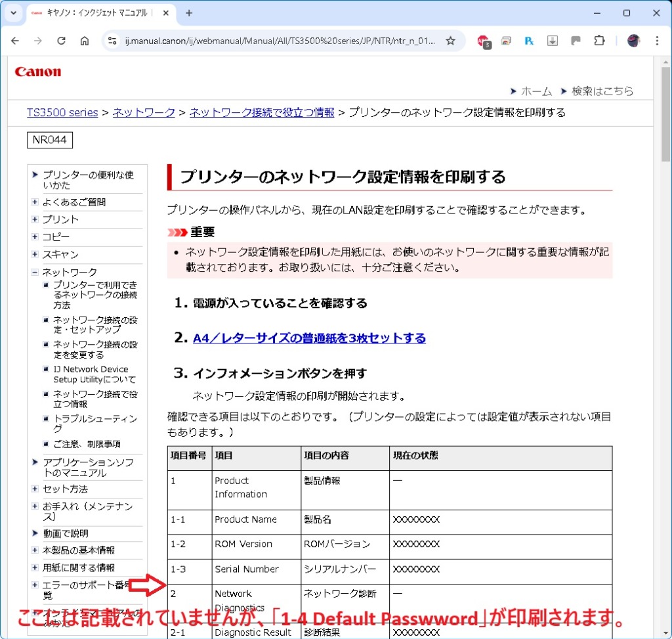Click the address bar URL field
This screenshot has height=639, width=672.
[280, 41]
